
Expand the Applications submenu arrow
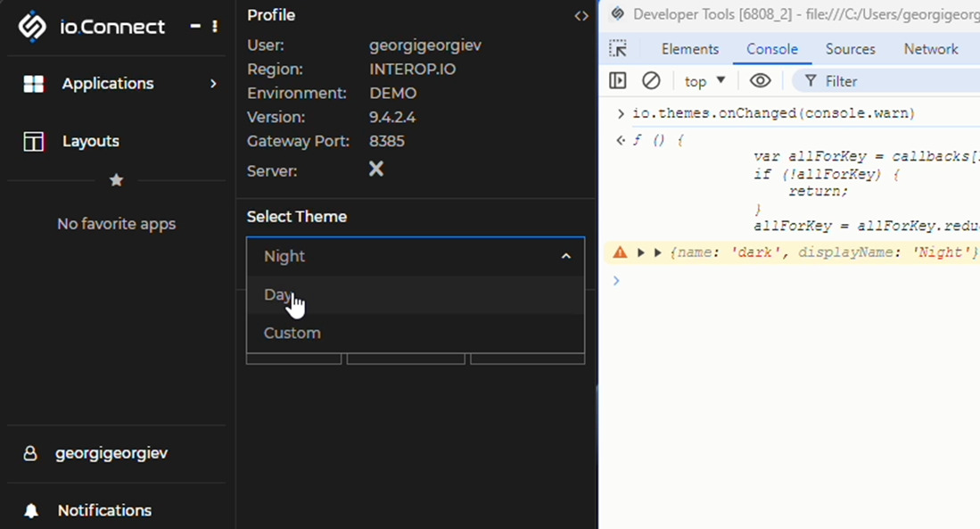coord(213,84)
